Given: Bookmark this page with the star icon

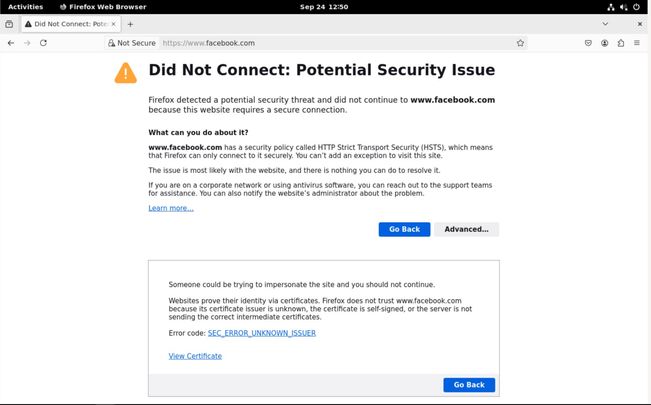Looking at the screenshot, I should coord(520,43).
